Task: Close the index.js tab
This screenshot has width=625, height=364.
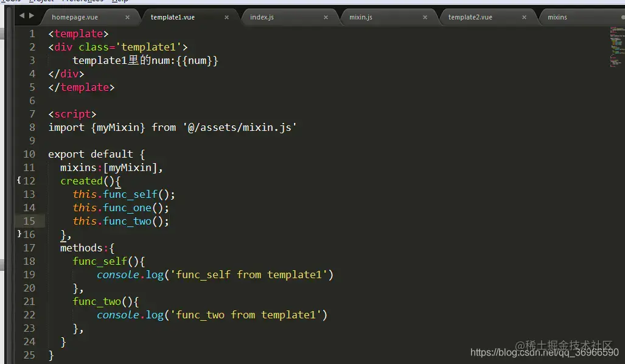Action: tap(326, 18)
